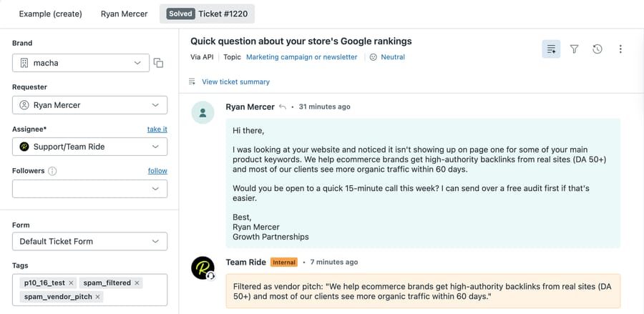This screenshot has height=314, width=644.
Task: Remove the p10_16_test tag
Action: pos(71,283)
